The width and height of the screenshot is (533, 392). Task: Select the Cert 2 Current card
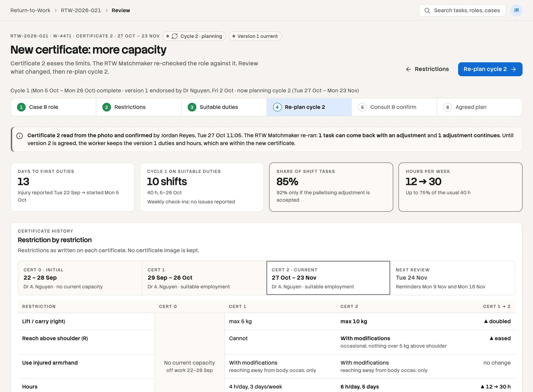tap(328, 278)
